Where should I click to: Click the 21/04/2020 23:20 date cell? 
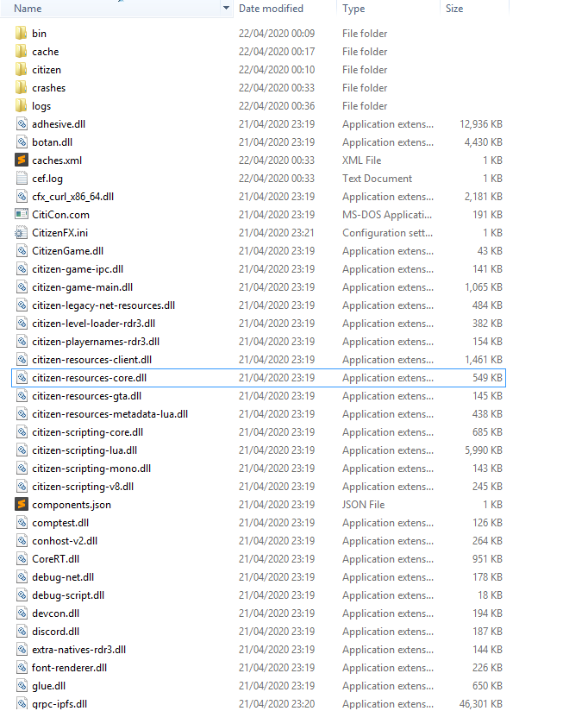pyautogui.click(x=277, y=704)
